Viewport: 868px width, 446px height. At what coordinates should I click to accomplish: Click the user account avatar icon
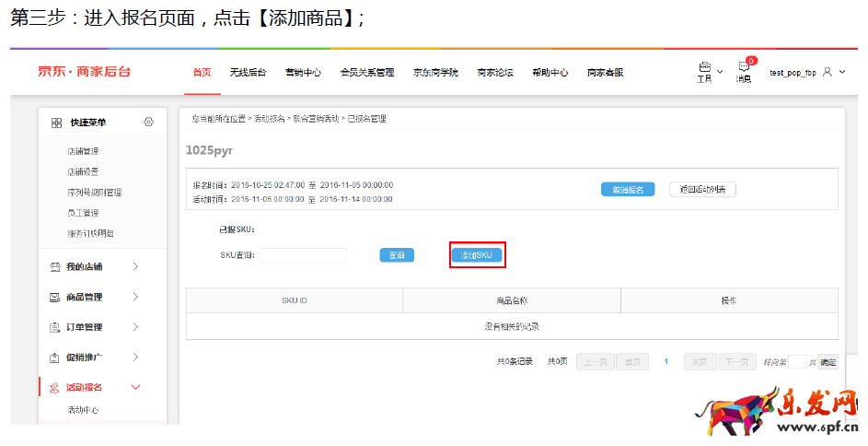827,72
